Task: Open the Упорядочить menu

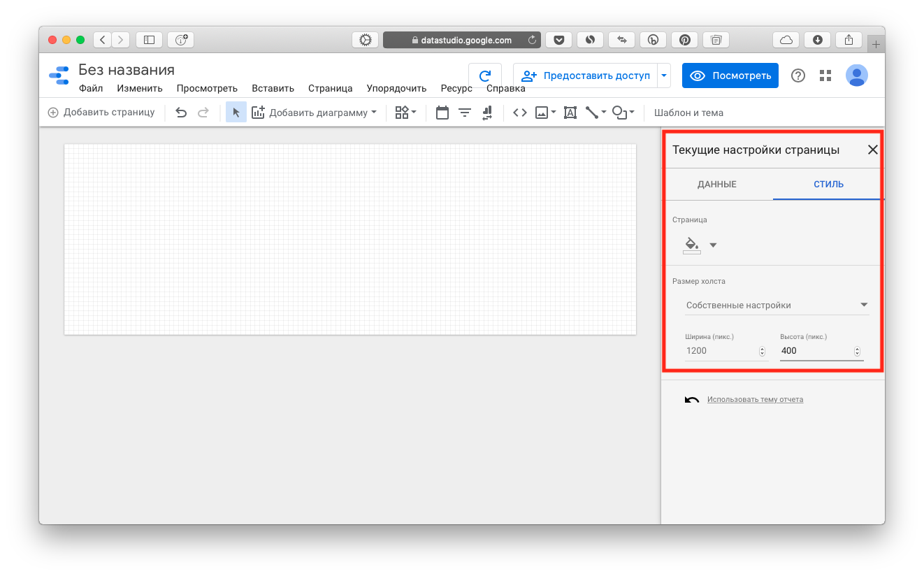Action: pos(396,89)
